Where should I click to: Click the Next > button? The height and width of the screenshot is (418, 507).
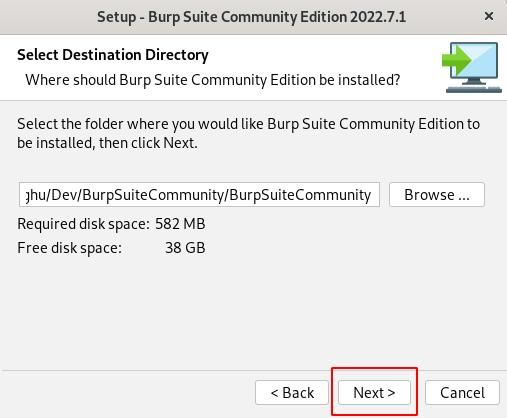[x=374, y=392]
